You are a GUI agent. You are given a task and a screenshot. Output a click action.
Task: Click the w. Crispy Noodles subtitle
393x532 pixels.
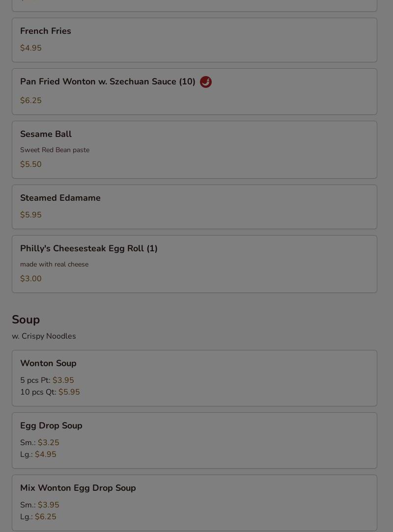click(44, 336)
